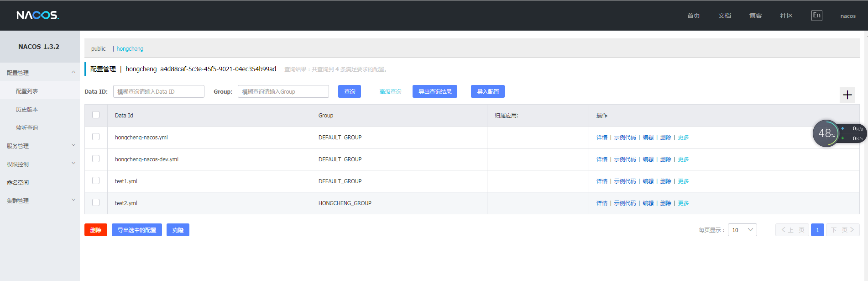Click 编辑 for hongcheng-nacos.yml
Screen dimensions: 868x281
tap(648, 138)
